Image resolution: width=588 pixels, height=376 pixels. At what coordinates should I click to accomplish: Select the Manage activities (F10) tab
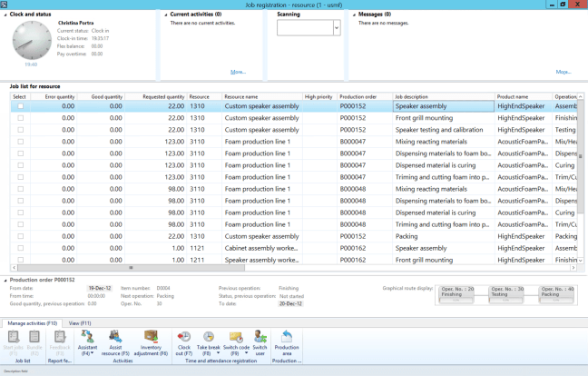(33, 323)
